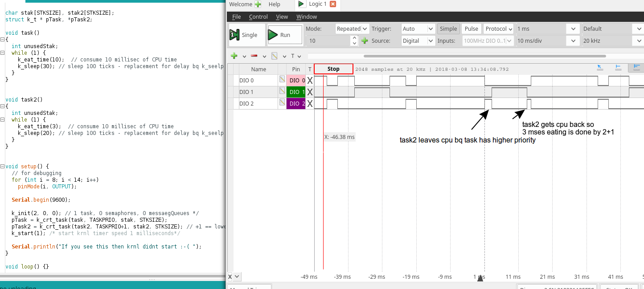Open the View menu
The image size is (644, 289).
click(282, 17)
